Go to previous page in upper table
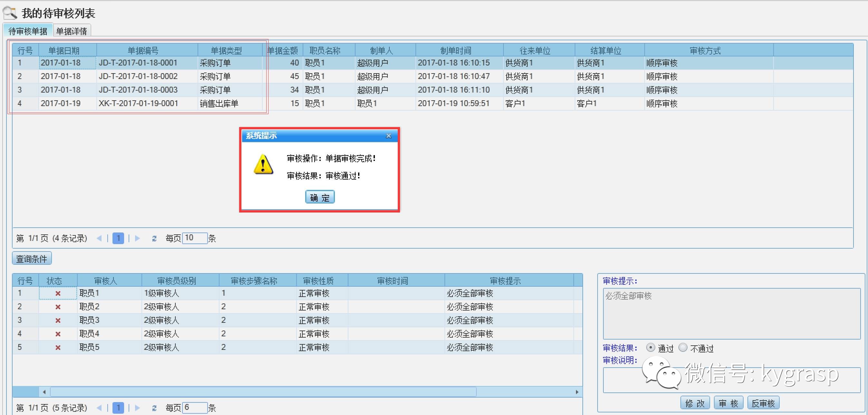Screen dimensions: 868x415 coord(99,239)
